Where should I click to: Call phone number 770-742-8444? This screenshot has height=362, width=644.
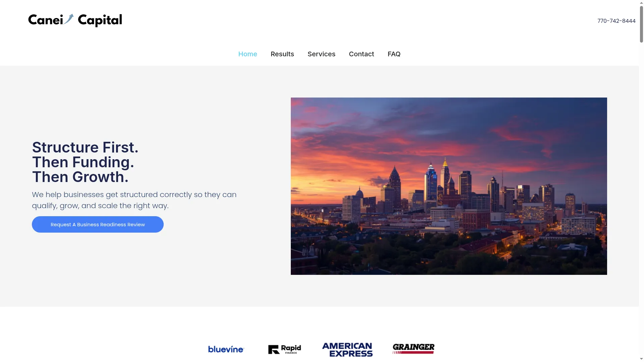pos(616,21)
